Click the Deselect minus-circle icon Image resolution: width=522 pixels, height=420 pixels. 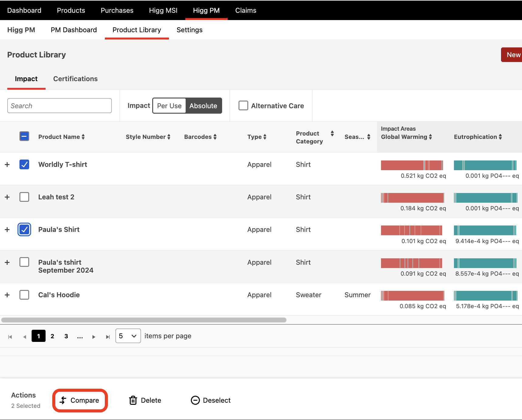tap(195, 400)
